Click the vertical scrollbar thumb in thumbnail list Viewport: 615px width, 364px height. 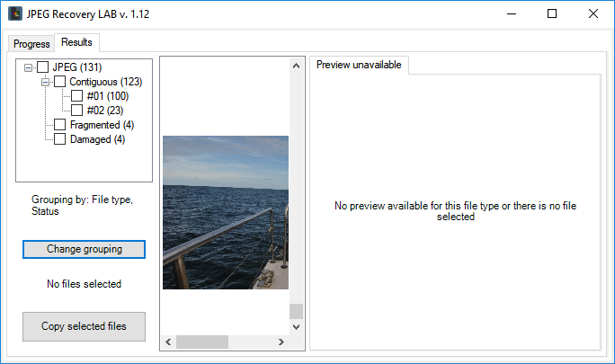pyautogui.click(x=296, y=311)
